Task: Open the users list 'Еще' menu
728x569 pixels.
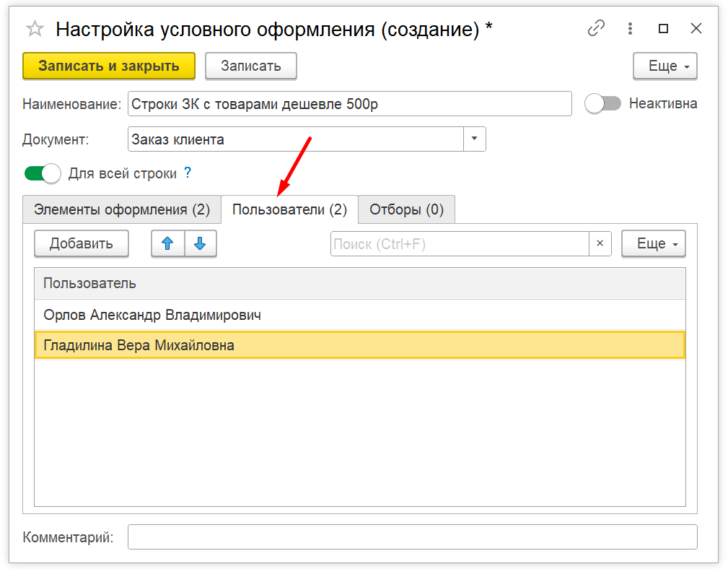Action: click(653, 243)
